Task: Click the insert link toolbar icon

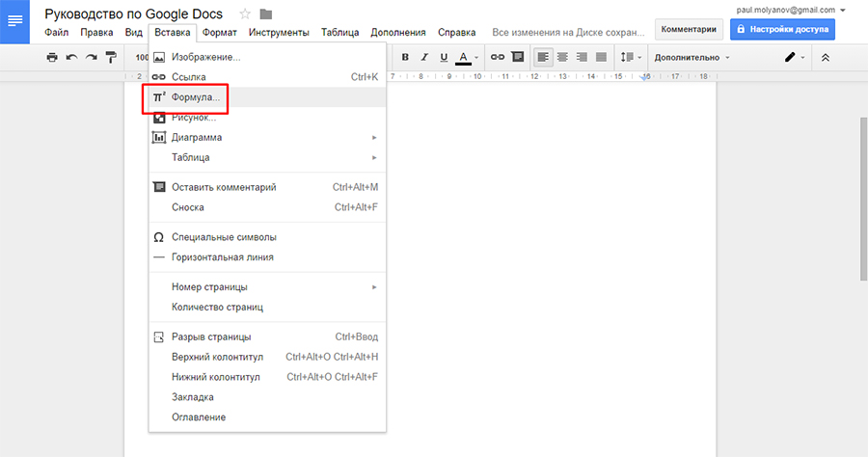Action: 498,57
